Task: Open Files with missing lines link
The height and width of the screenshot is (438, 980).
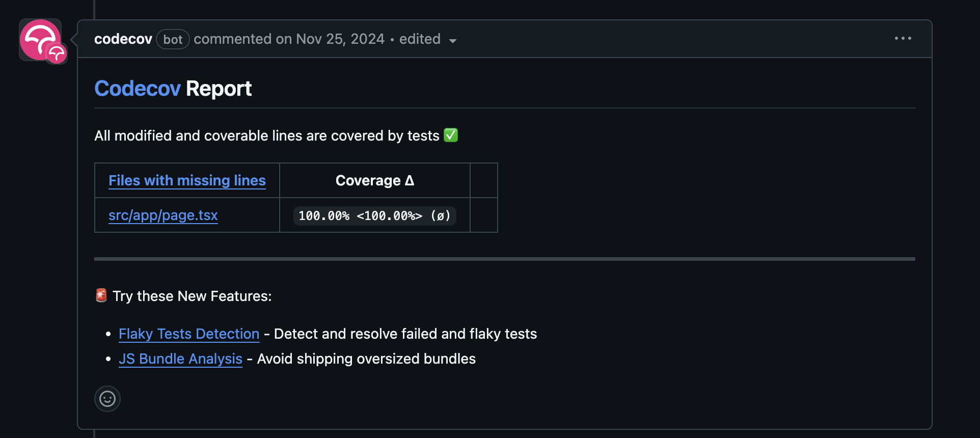Action: [x=187, y=180]
